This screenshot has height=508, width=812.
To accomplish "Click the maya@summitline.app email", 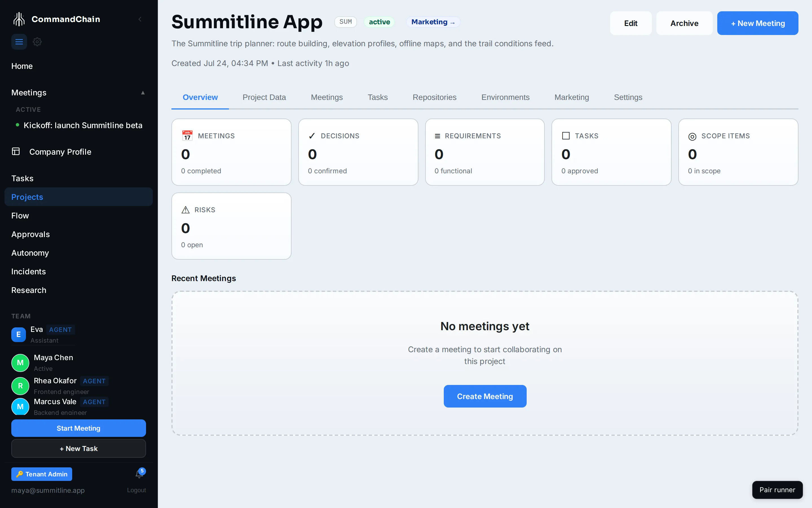I will (x=48, y=490).
